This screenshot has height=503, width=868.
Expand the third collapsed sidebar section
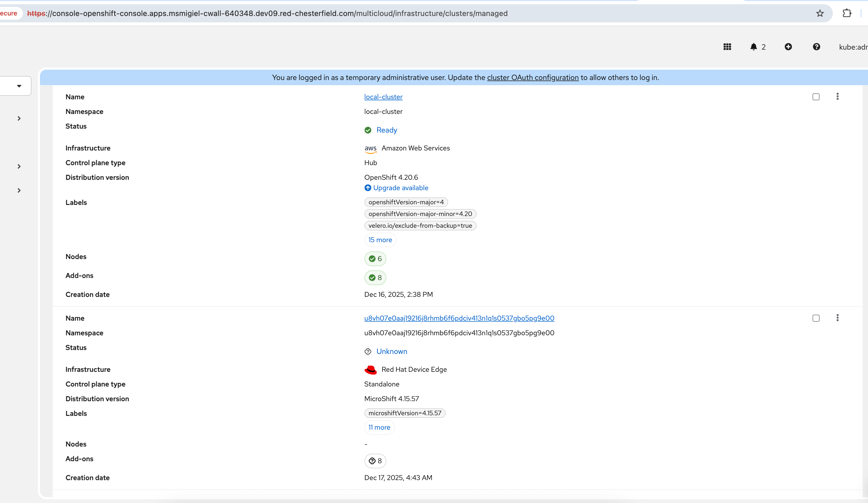pos(19,190)
